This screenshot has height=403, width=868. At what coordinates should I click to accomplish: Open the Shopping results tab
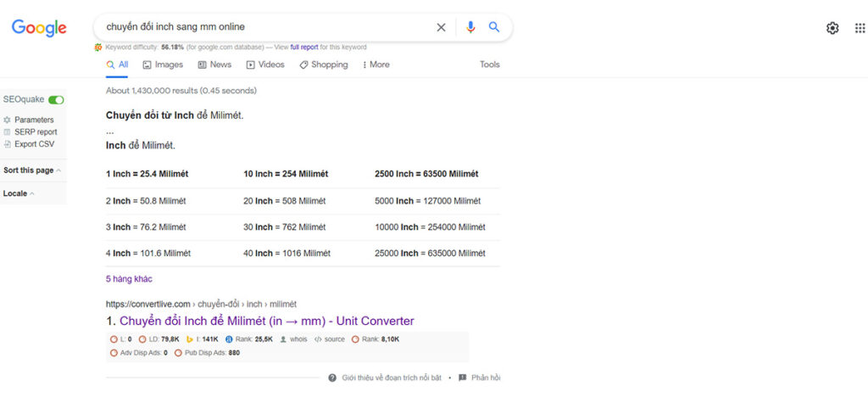click(324, 64)
